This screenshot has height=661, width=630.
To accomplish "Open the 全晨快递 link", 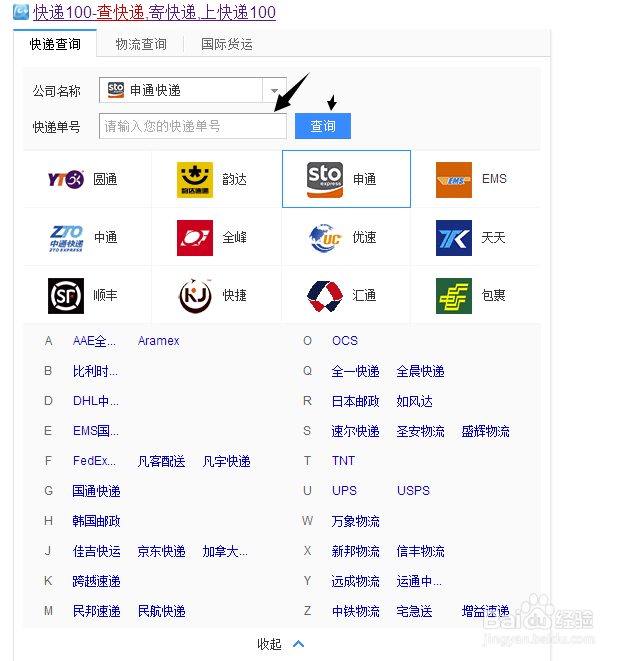I will click(x=420, y=371).
